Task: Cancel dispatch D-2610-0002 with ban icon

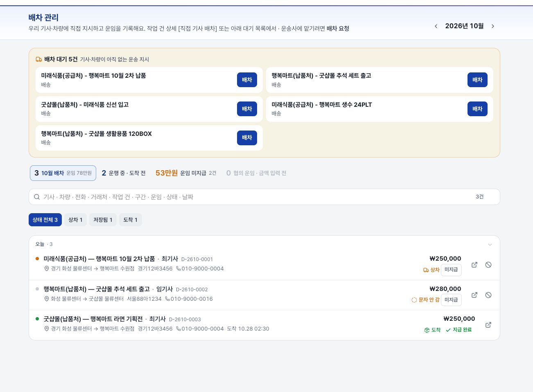Action: tap(488, 295)
